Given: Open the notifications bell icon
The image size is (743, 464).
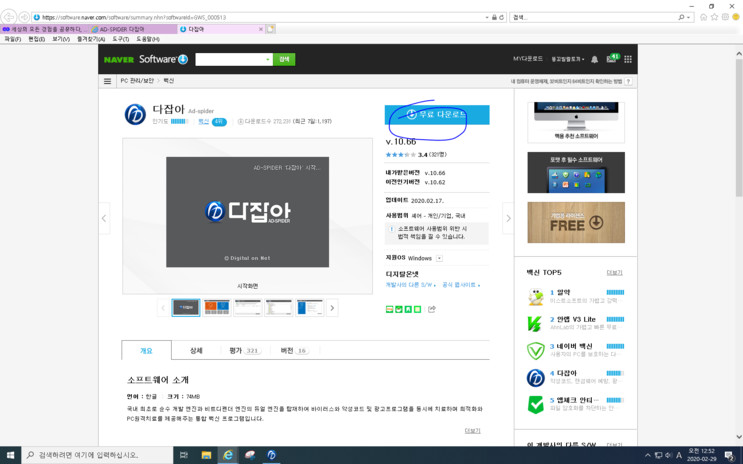Looking at the screenshot, I should coord(594,59).
